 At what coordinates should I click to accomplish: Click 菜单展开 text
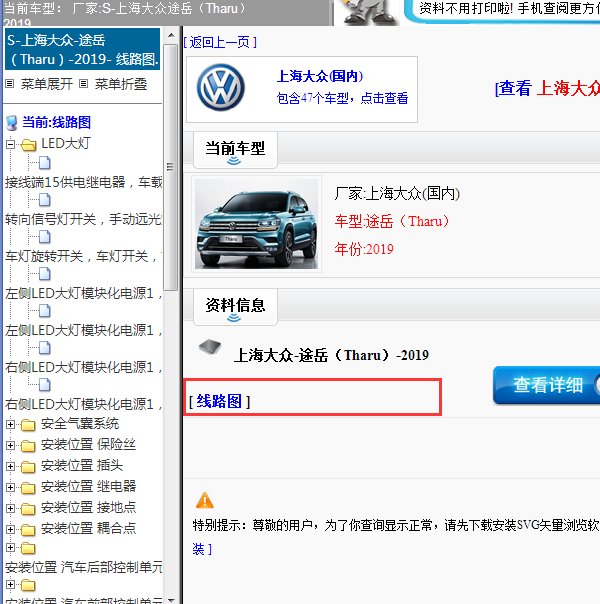(47, 84)
